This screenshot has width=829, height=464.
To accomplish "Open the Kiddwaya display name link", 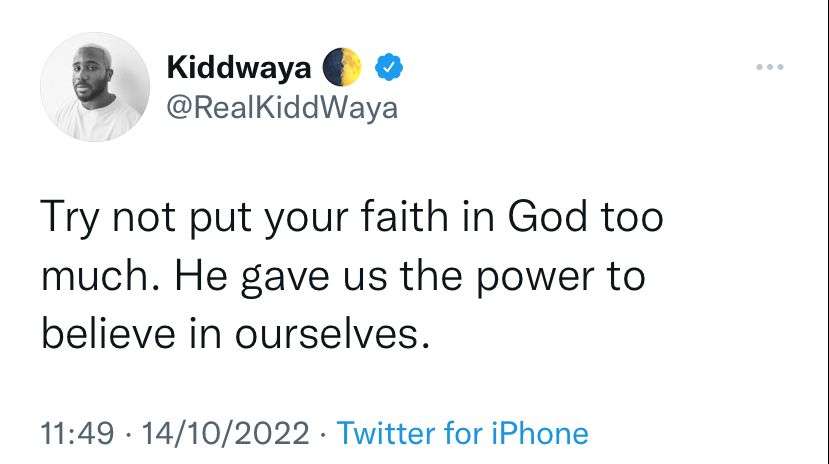I will point(239,68).
